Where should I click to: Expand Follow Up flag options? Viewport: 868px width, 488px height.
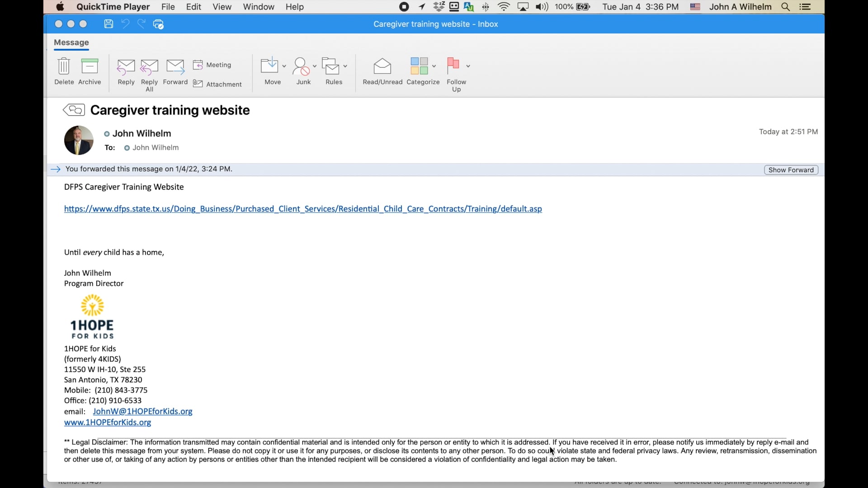468,66
